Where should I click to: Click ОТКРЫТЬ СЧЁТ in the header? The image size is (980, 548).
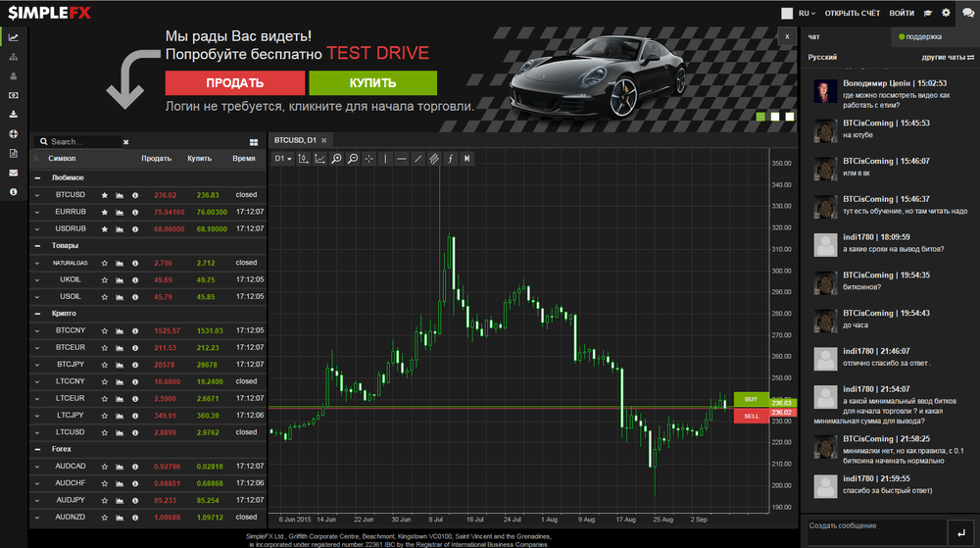[x=852, y=13]
